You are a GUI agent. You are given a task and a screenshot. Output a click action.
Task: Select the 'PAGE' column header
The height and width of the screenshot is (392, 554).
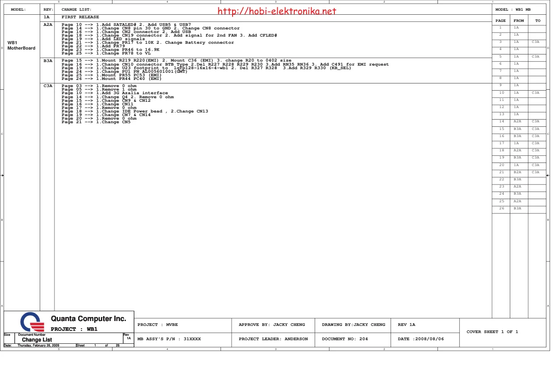501,21
